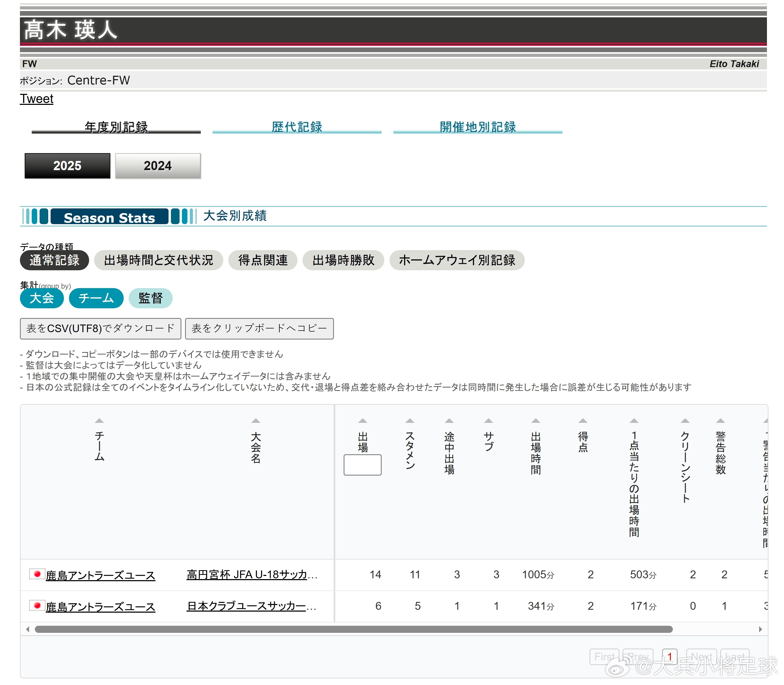Click right arrow of horizontal scrollbar
This screenshot has width=784, height=685.
tap(760, 629)
